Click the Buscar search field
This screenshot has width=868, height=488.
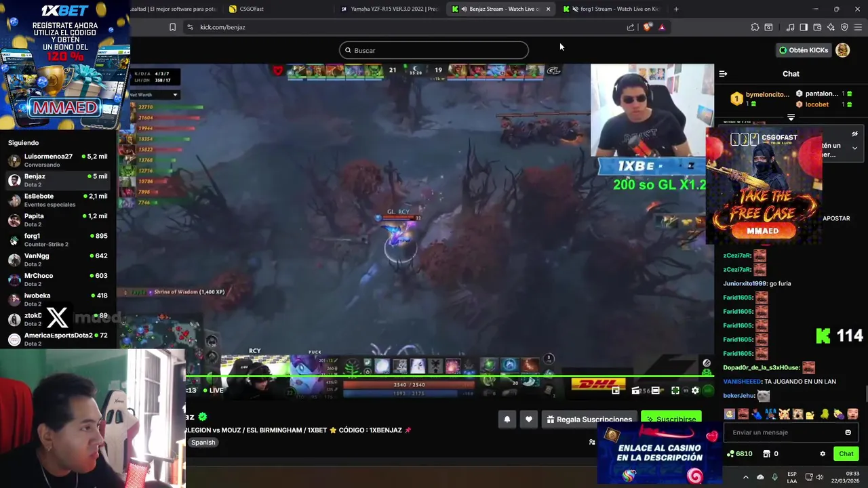(x=434, y=50)
